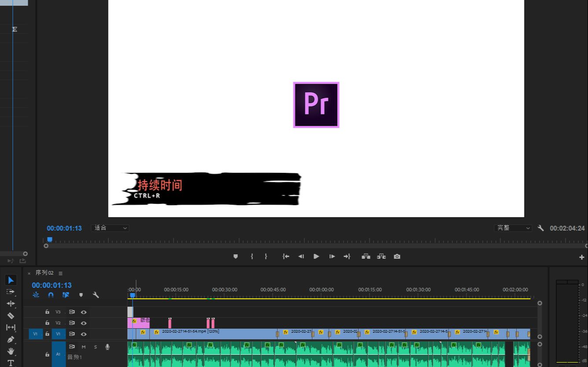Select the Selection arrow tool
Screen dimensions: 588x367
tap(11, 280)
